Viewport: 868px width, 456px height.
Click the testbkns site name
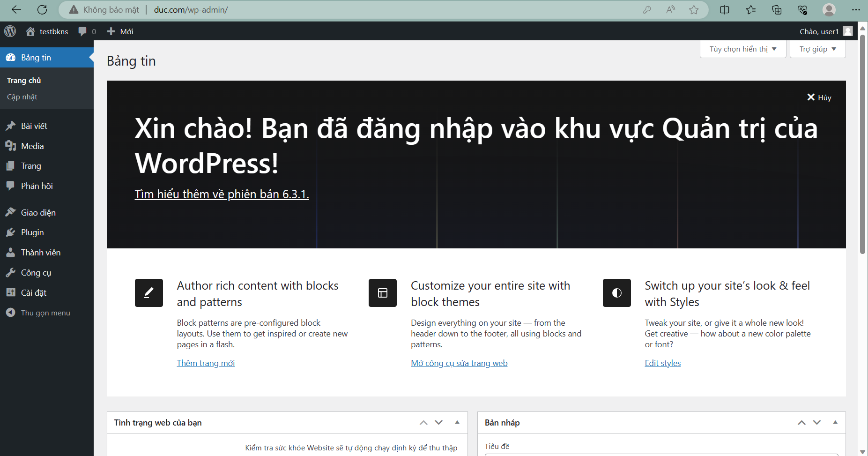click(54, 31)
